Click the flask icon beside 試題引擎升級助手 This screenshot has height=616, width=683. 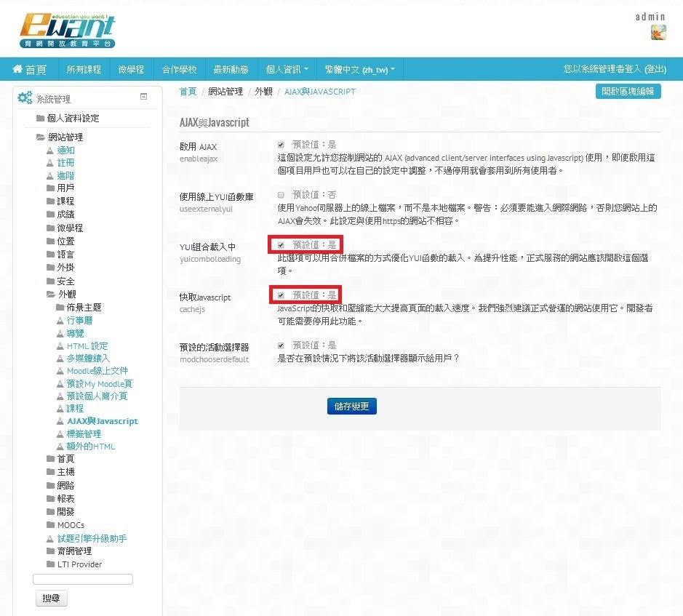pos(50,539)
